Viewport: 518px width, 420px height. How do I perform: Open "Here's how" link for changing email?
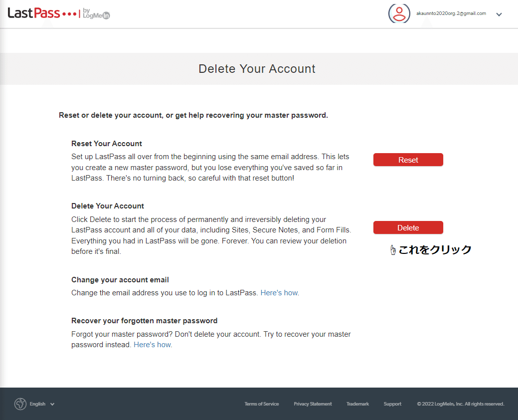(279, 293)
